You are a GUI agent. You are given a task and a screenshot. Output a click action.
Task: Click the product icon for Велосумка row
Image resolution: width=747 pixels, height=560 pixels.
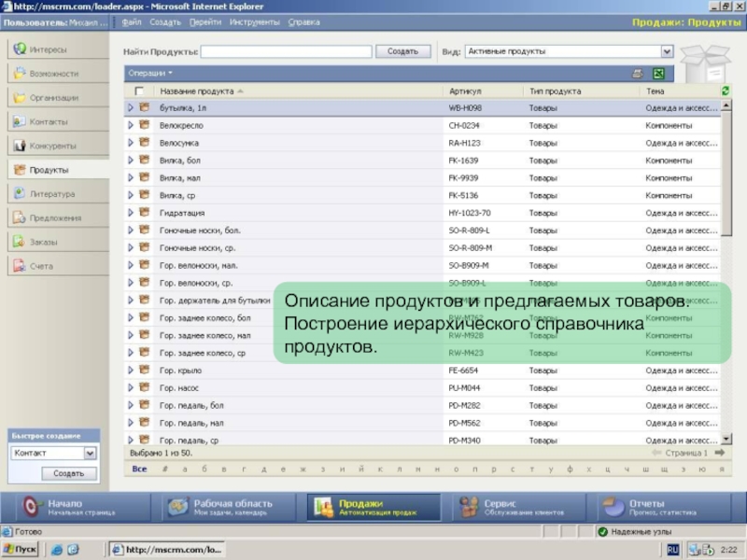145,143
